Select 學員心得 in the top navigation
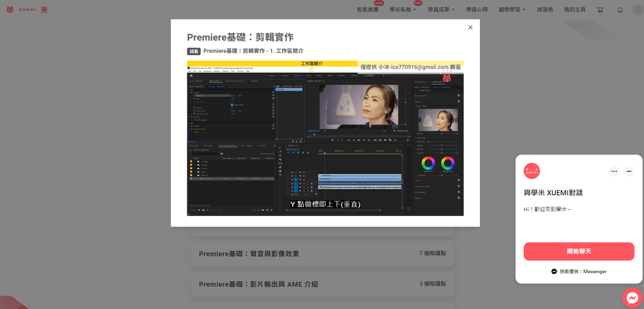Image resolution: width=644 pixels, height=309 pixels. click(477, 10)
